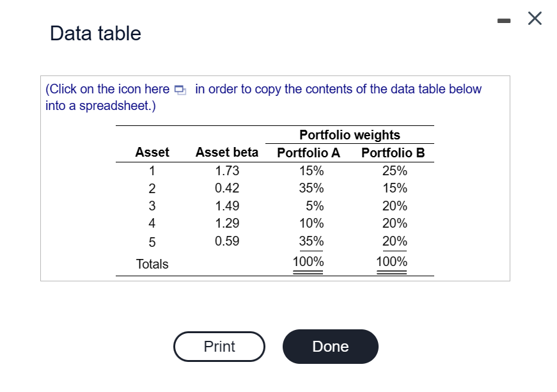This screenshot has width=557, height=392.
Task: Click the minimize icon at top right
Action: point(505,19)
